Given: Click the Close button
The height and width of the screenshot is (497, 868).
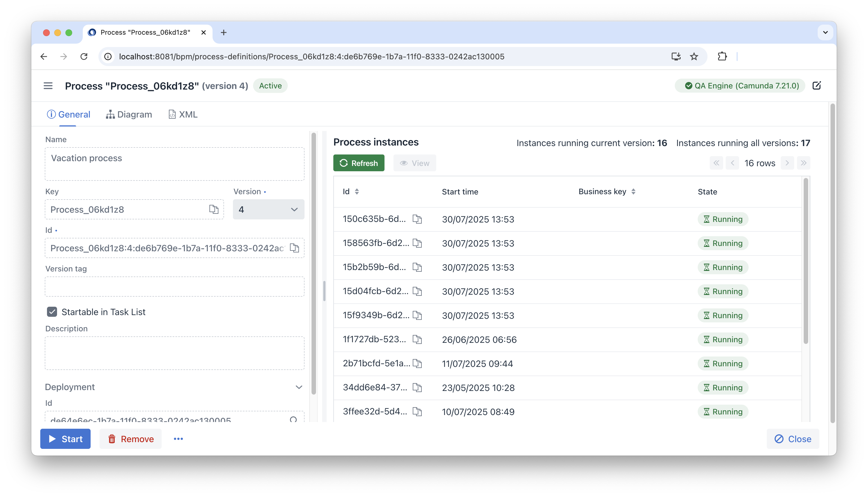Looking at the screenshot, I should point(792,439).
